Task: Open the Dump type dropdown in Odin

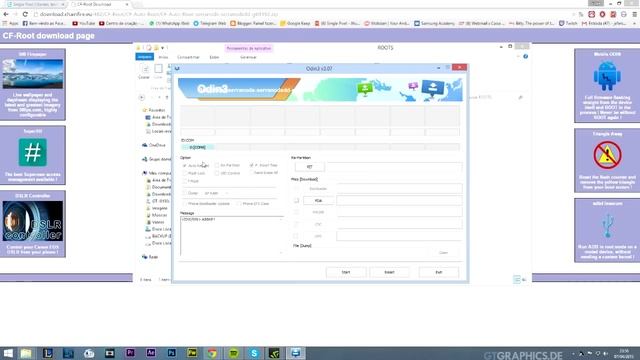Action: (216, 193)
